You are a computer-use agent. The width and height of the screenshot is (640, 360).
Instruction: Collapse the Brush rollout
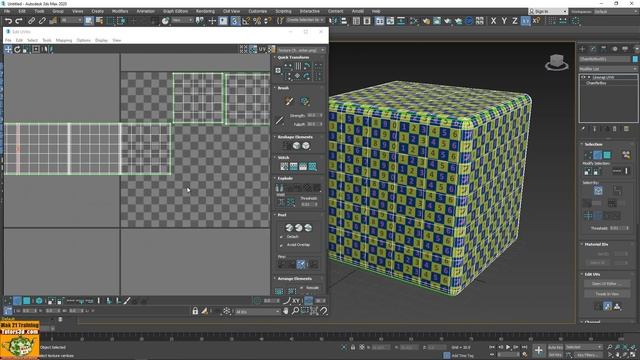point(275,88)
